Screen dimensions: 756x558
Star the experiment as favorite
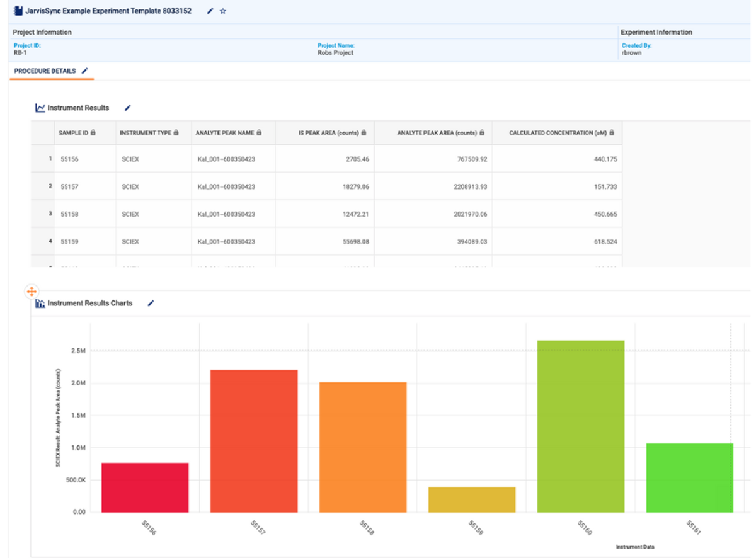point(222,11)
